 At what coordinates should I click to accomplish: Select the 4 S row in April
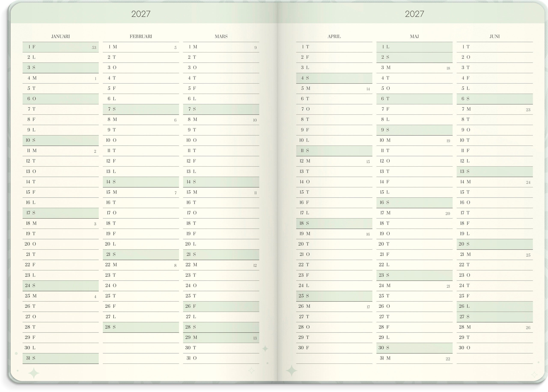tap(334, 78)
